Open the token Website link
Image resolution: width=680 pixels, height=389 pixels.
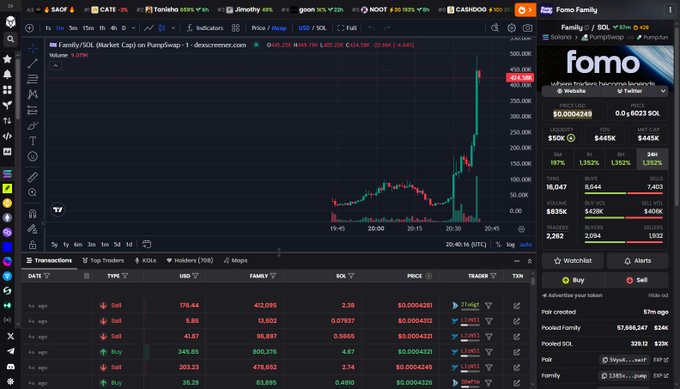click(571, 91)
